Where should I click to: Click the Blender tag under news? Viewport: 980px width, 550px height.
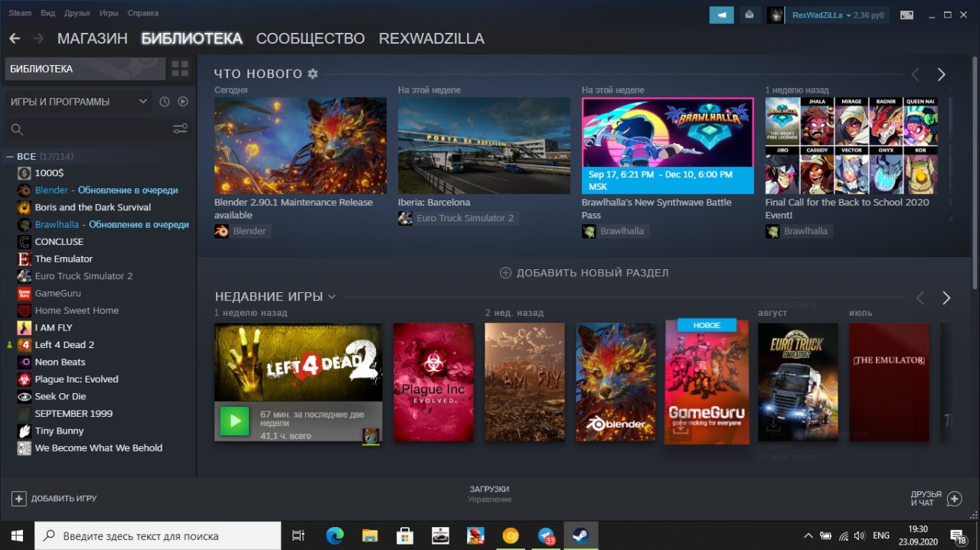(x=243, y=231)
